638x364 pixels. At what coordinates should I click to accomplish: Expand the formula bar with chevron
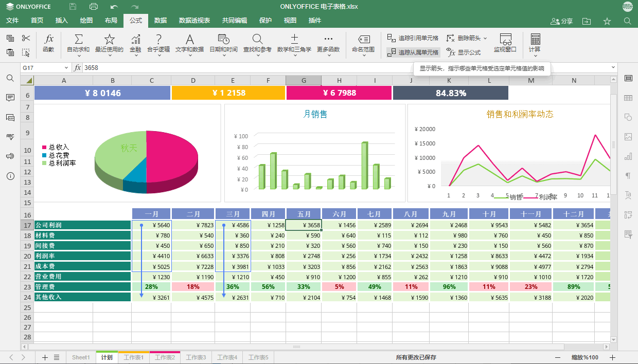[613, 67]
